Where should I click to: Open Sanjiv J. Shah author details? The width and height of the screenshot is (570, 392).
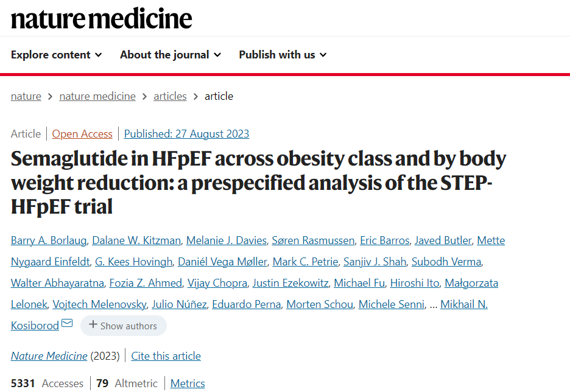pyautogui.click(x=375, y=262)
